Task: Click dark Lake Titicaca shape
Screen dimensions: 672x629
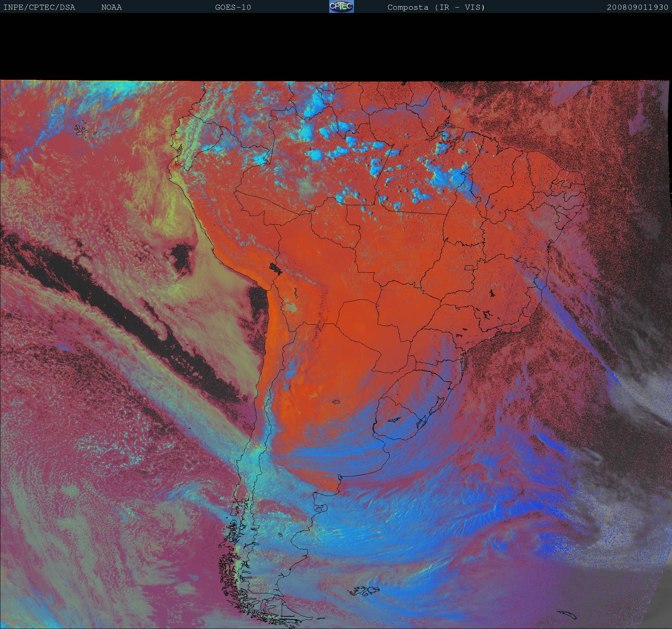Action: pyautogui.click(x=276, y=268)
